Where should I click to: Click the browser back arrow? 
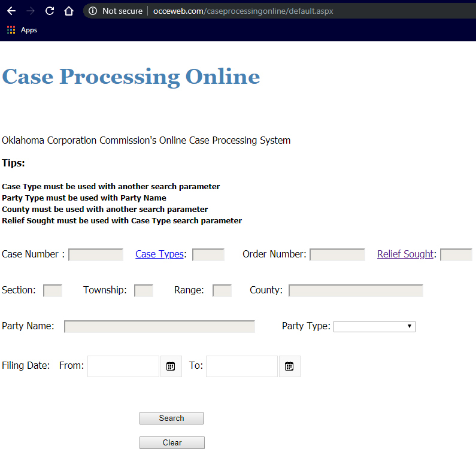point(11,11)
